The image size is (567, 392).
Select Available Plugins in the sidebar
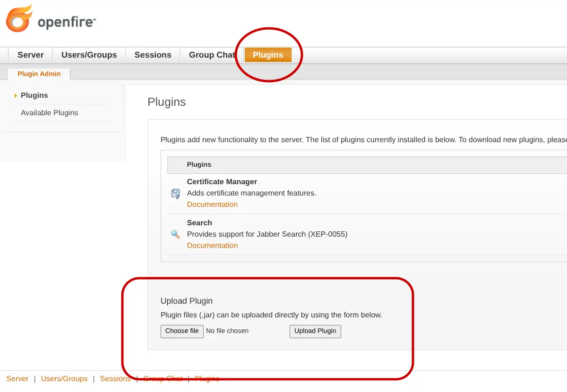click(49, 113)
